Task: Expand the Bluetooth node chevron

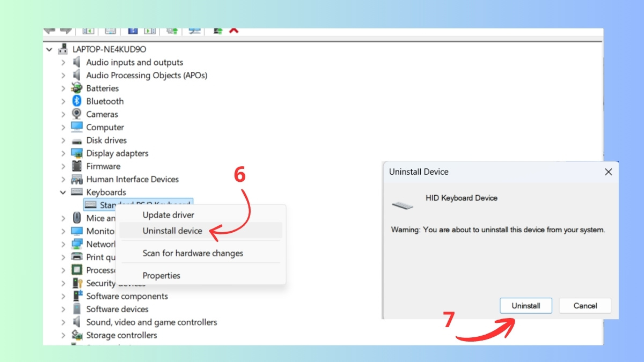Action: pyautogui.click(x=63, y=101)
